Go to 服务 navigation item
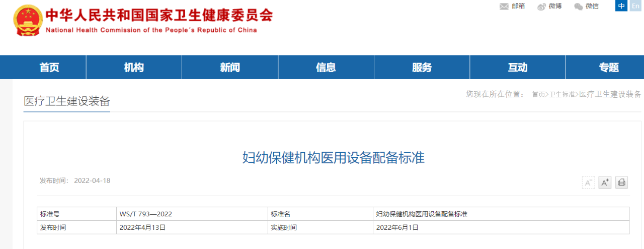Image resolution: width=644 pixels, height=249 pixels. [422, 68]
